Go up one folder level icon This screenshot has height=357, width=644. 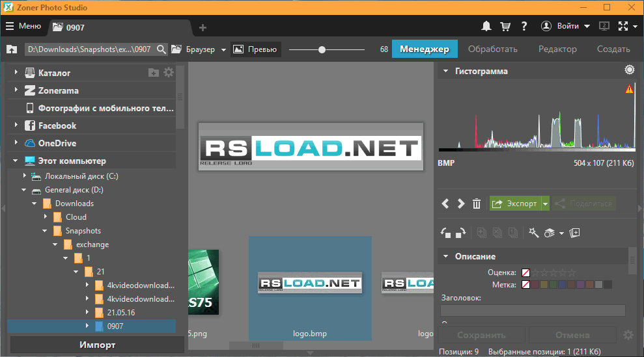[12, 49]
